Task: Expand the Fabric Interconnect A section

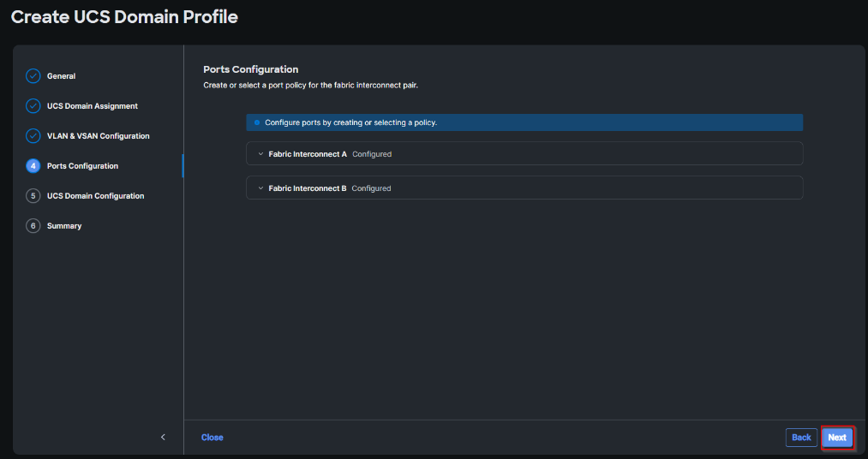Action: point(260,154)
